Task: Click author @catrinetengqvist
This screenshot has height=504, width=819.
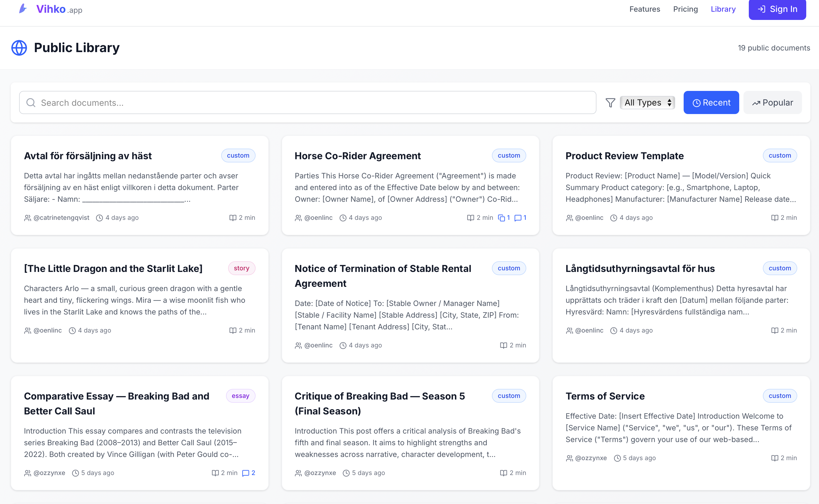Action: click(x=61, y=218)
